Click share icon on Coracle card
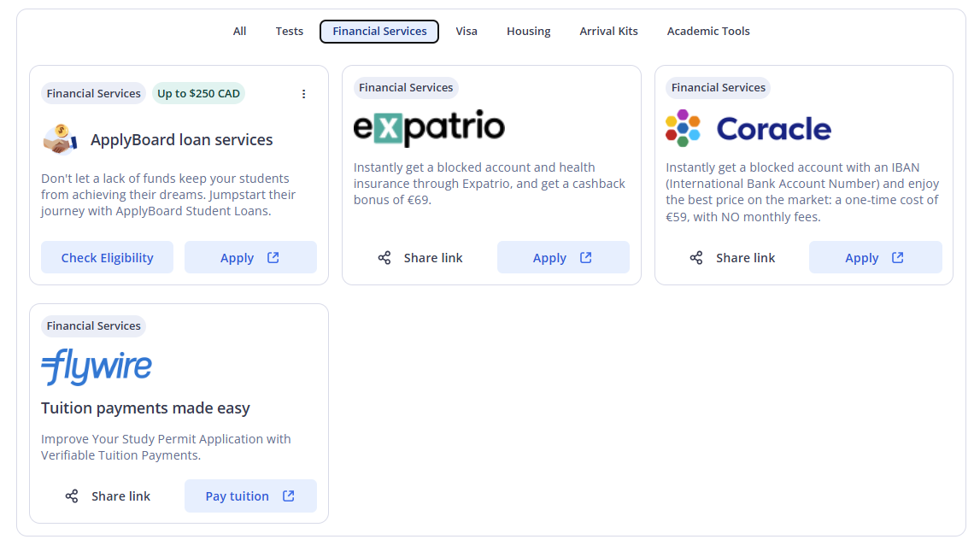Viewport: 980px width, 557px height. coord(696,257)
